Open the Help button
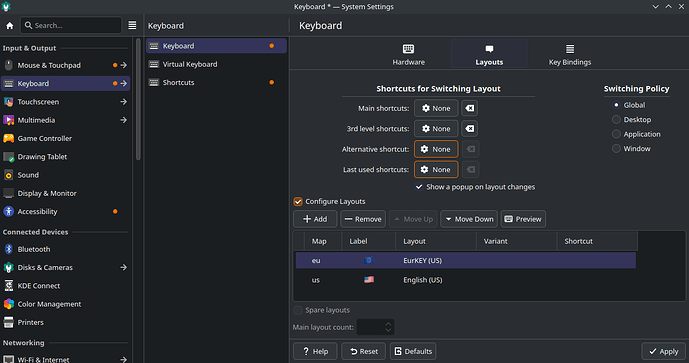The width and height of the screenshot is (689, 363). 315,351
